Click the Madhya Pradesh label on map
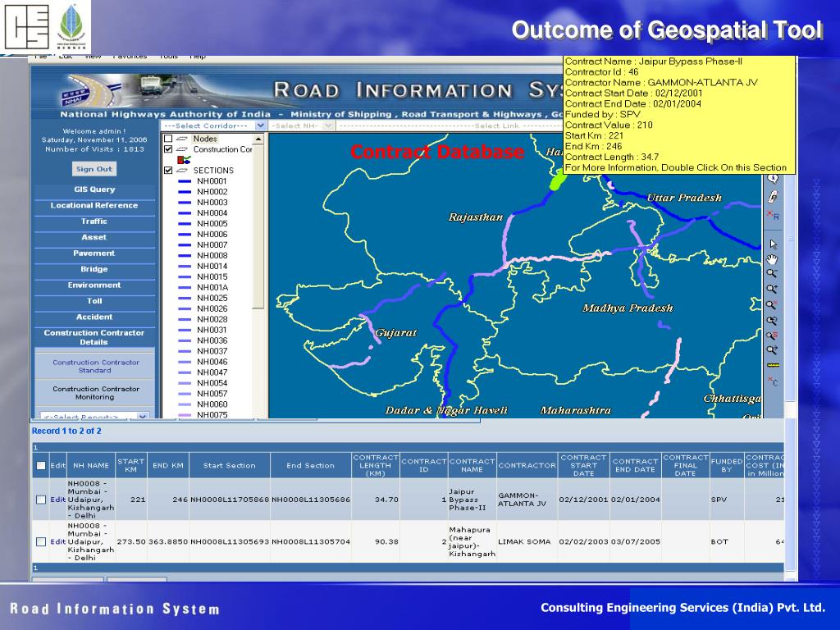840x630 pixels. 628,308
